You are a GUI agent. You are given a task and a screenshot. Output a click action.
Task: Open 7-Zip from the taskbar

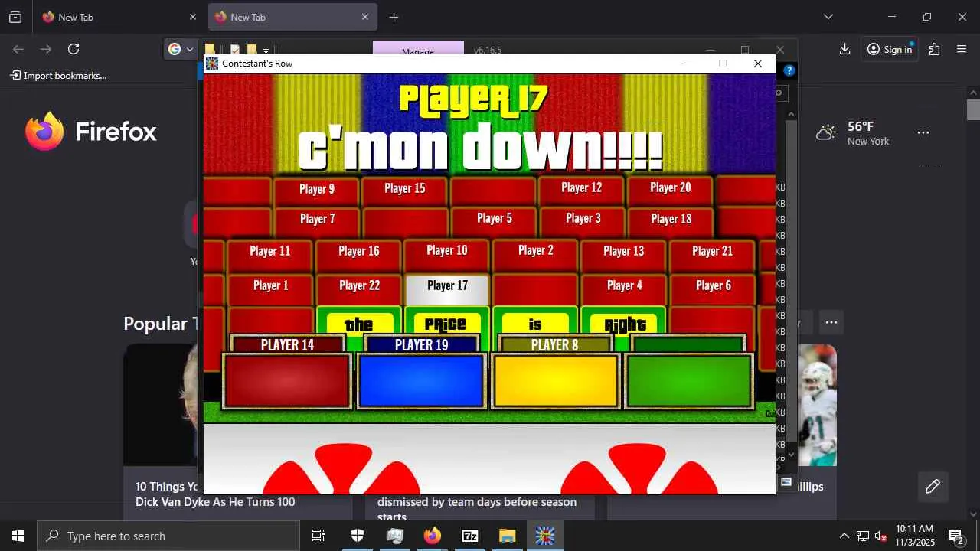[470, 536]
